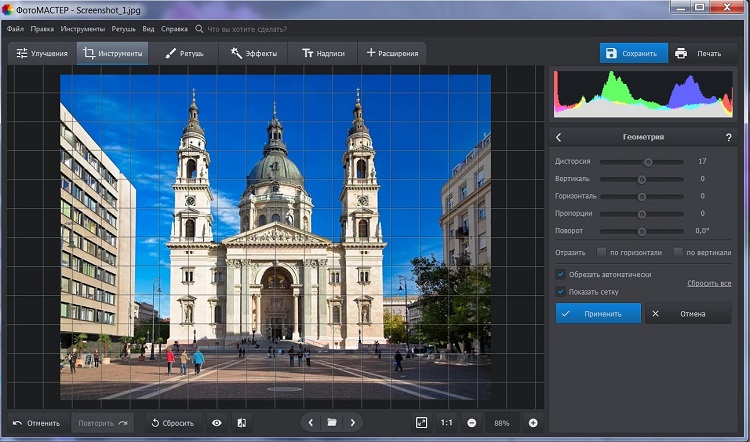750x442 pixels.
Task: Click the fit-to-screen icon
Action: (x=421, y=423)
